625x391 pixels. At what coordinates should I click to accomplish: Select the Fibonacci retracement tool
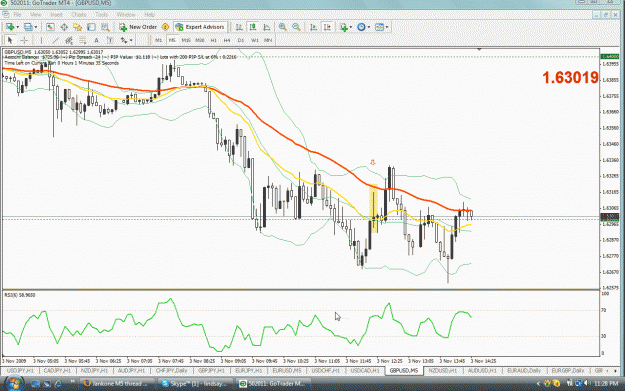[83, 40]
